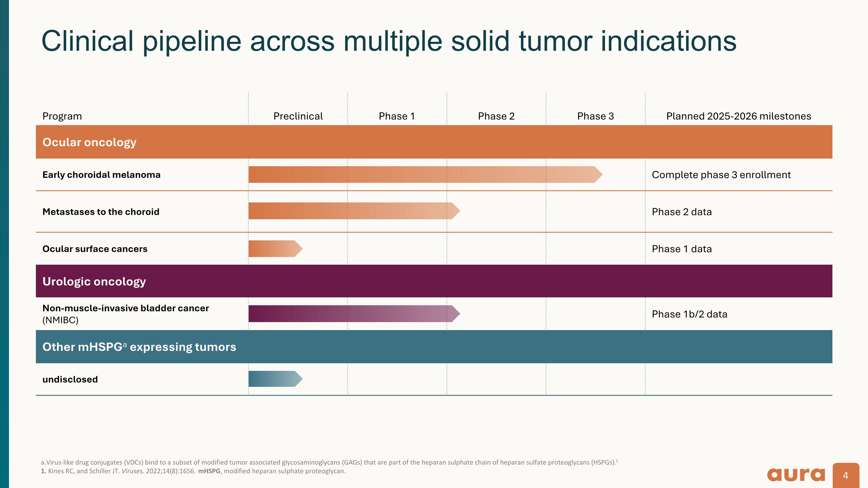Click the Planned 2025-2026 milestones heading

(738, 116)
